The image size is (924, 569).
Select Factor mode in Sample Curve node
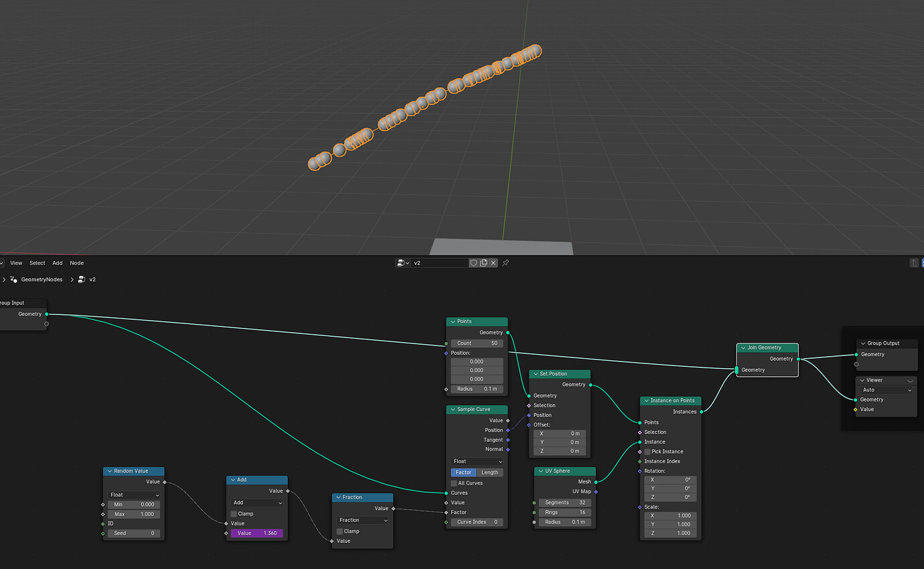pos(463,473)
